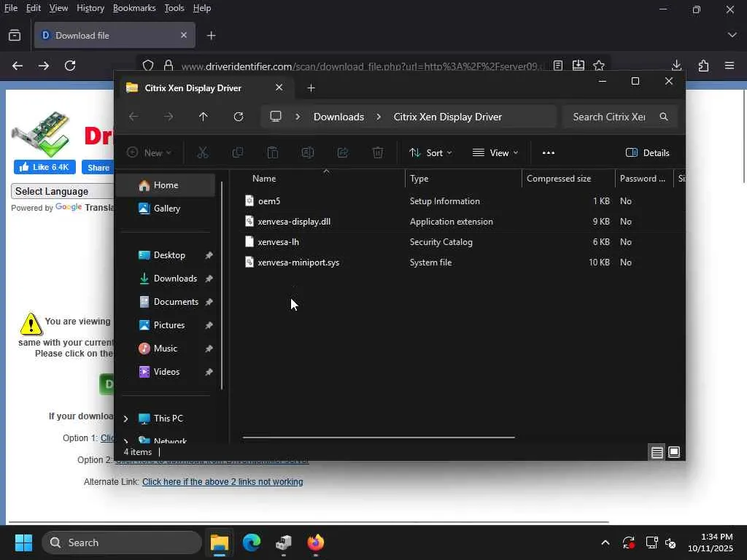Open the See more ellipsis menu
Viewport: 747px width, 560px height.
click(549, 153)
